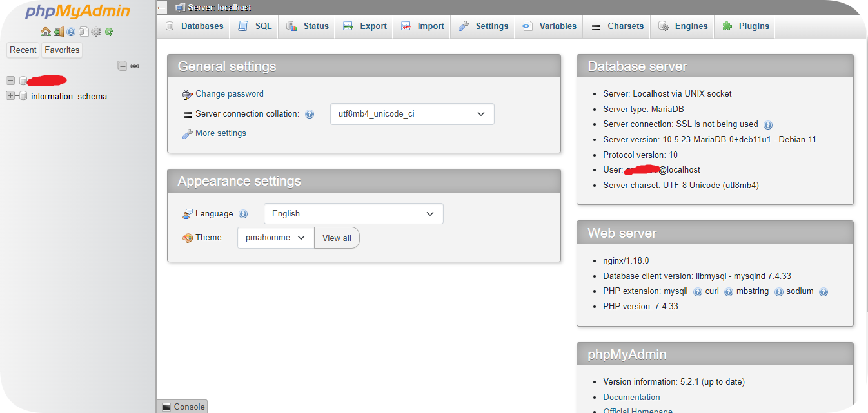The height and width of the screenshot is (413, 868).
Task: Click the Change password link
Action: pos(230,94)
